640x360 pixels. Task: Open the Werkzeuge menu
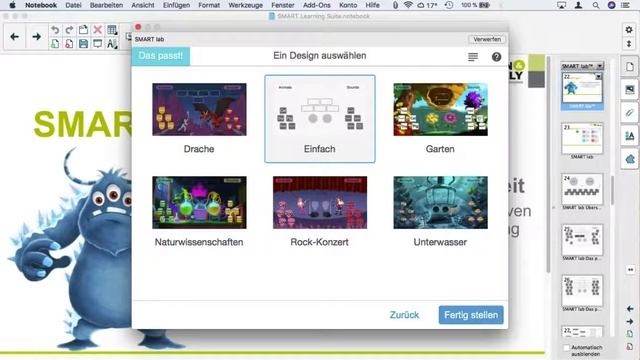245,5
